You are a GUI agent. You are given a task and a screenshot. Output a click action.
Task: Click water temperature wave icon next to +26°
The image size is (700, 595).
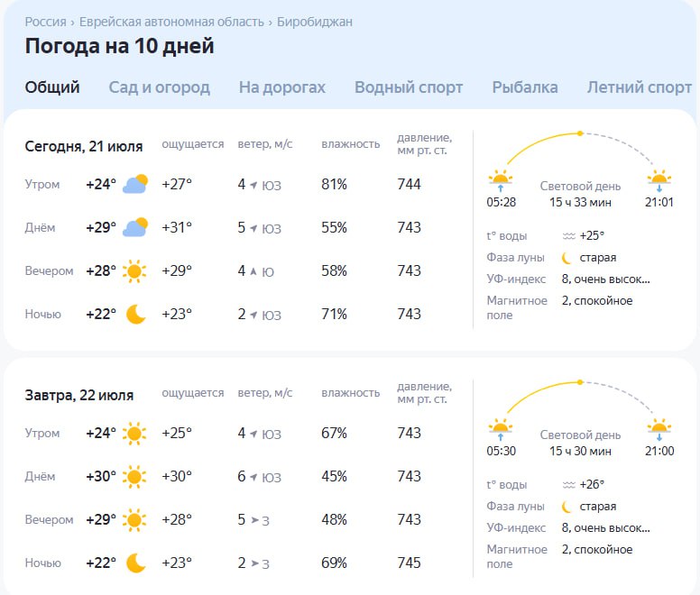568,485
